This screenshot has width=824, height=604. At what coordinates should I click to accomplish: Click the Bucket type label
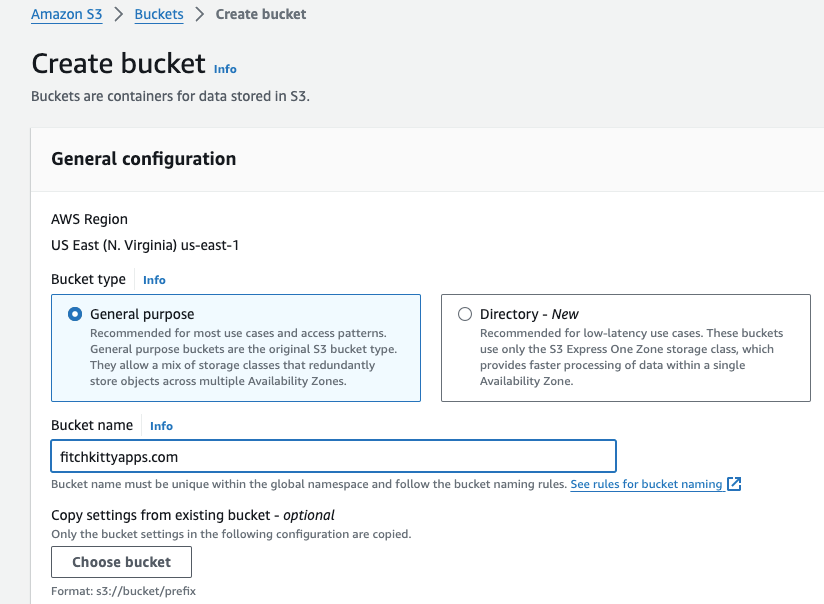88,279
